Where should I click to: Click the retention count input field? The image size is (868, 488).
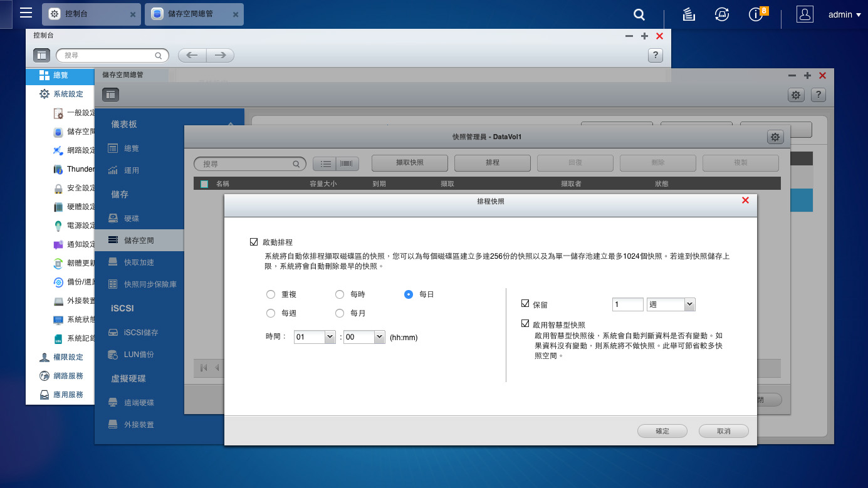(628, 304)
